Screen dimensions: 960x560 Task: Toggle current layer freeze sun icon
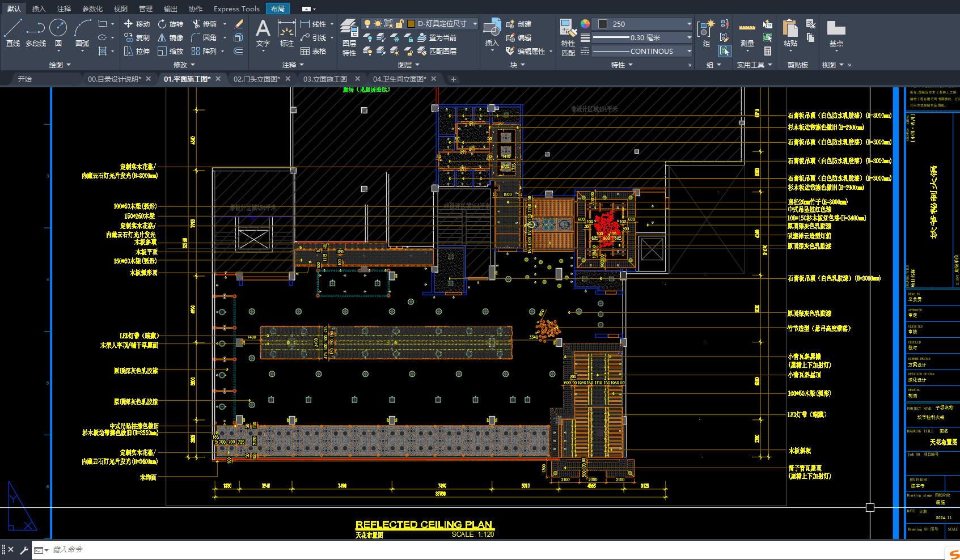click(x=378, y=23)
